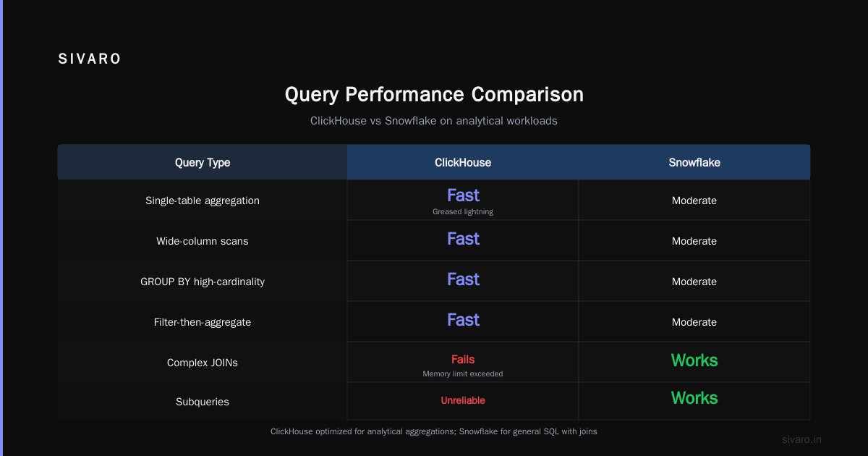Click "Fast" in the GROUP BY high-cardinality row
Screen dimensions: 868x456
(463, 279)
